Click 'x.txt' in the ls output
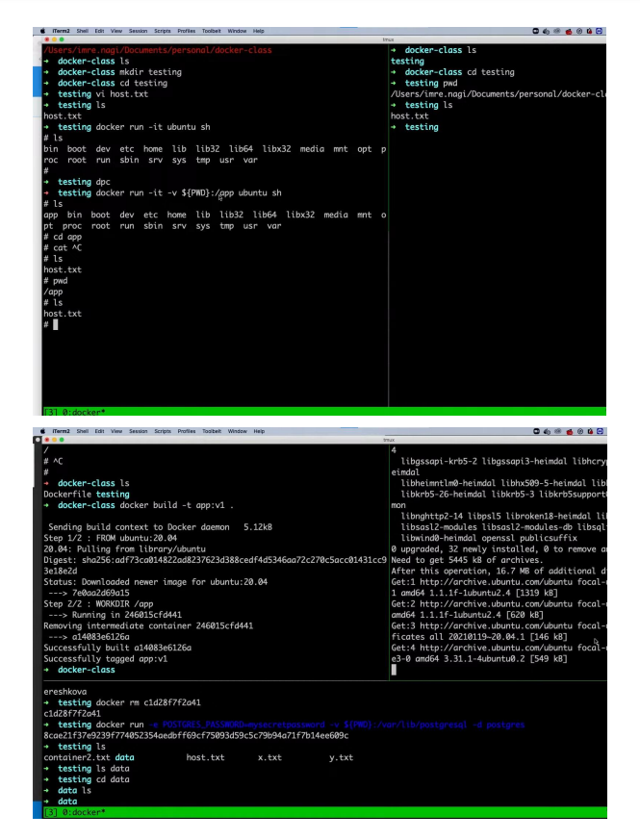Viewport: 640px width, 840px height. pos(269,757)
